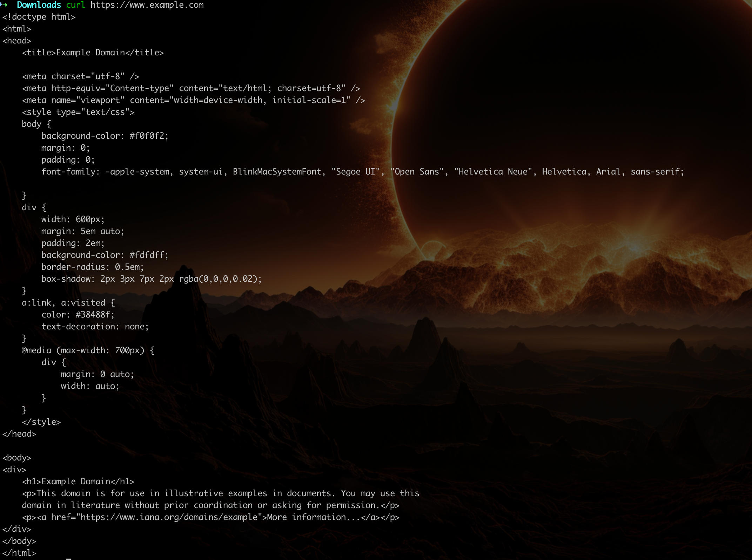
Task: Click the curl command word
Action: tap(75, 5)
